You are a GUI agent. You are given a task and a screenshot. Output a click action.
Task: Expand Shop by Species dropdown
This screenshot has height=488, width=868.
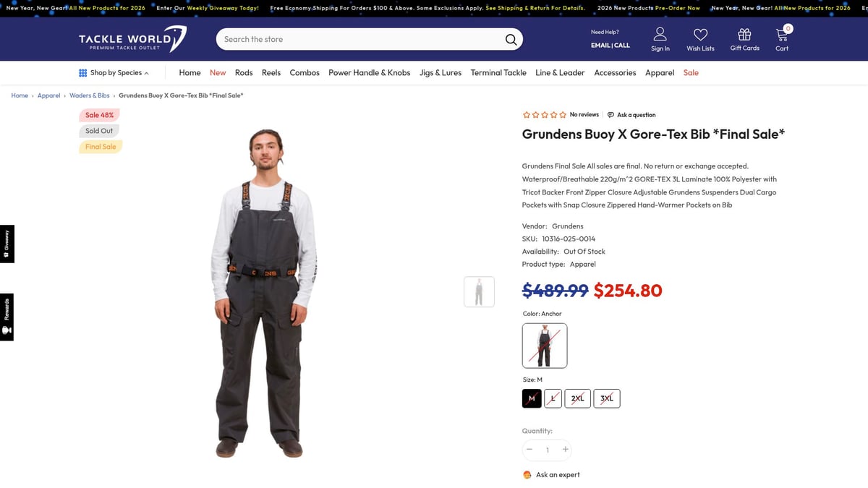pyautogui.click(x=114, y=72)
